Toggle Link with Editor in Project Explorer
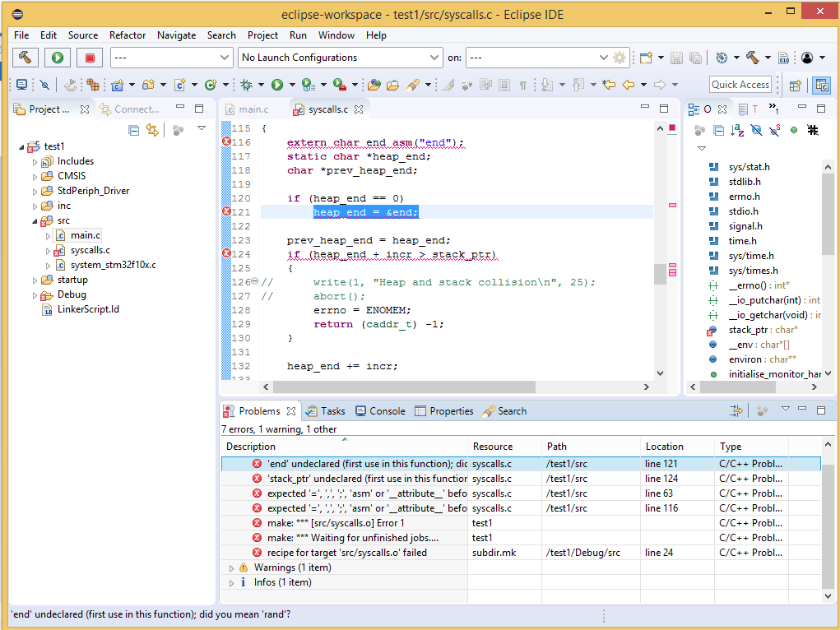Screen dimensions: 840x630 (152, 130)
